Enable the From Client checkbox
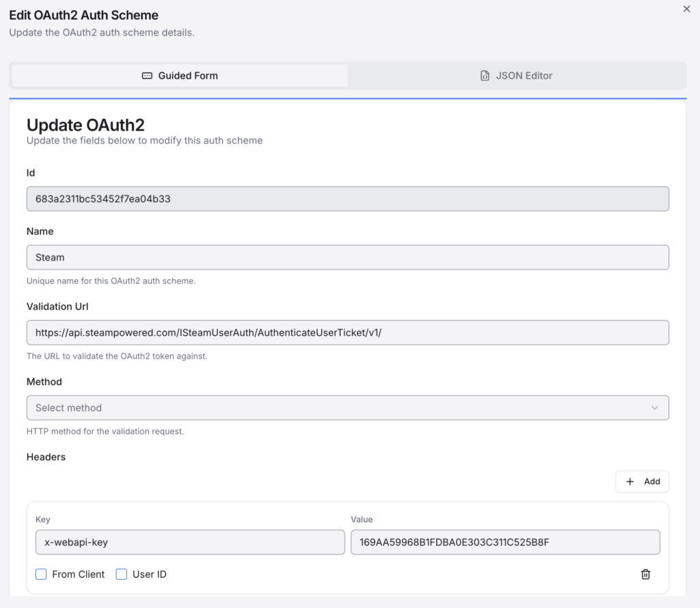 tap(41, 574)
